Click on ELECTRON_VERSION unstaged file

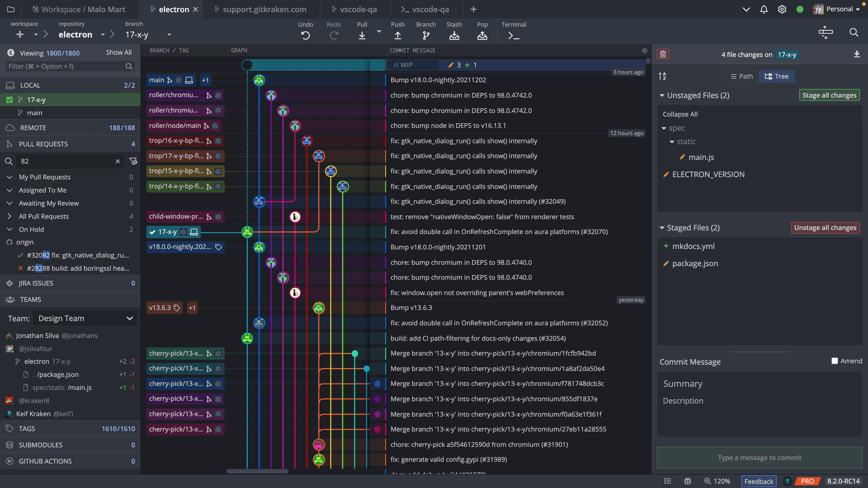[709, 174]
